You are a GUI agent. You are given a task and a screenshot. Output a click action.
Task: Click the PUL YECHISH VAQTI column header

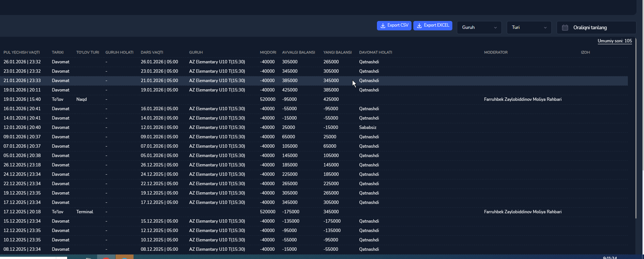click(22, 52)
